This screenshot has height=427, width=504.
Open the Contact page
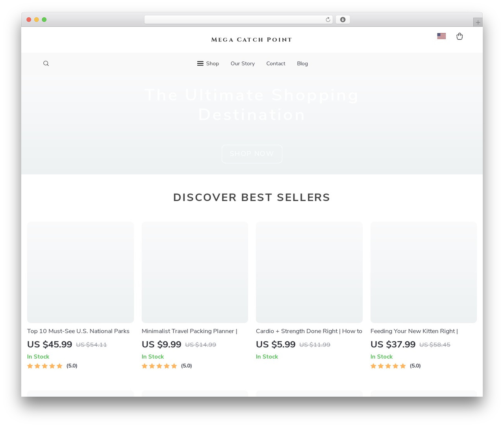point(276,63)
